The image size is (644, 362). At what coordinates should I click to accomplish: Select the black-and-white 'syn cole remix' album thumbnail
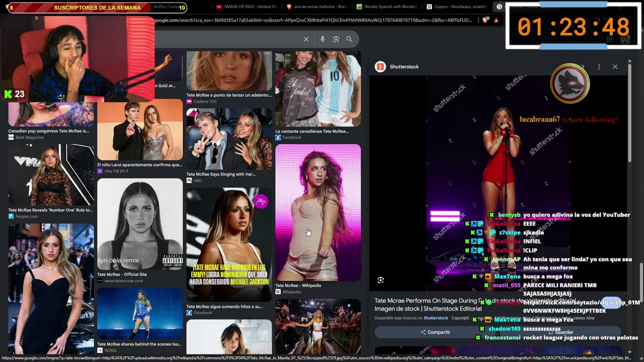(x=140, y=224)
